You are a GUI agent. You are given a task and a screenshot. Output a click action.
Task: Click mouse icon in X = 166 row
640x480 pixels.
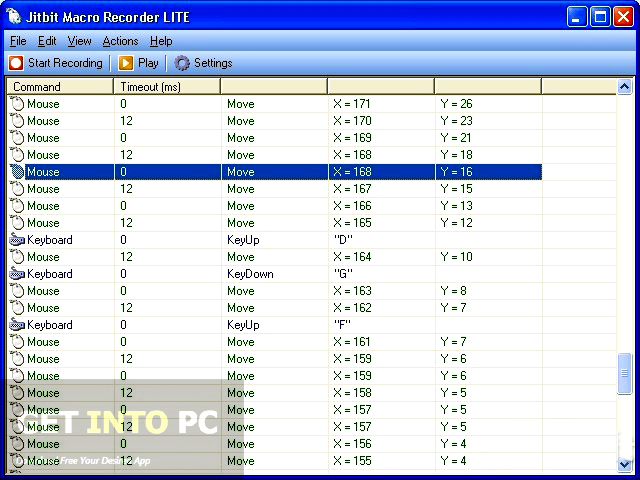17,206
